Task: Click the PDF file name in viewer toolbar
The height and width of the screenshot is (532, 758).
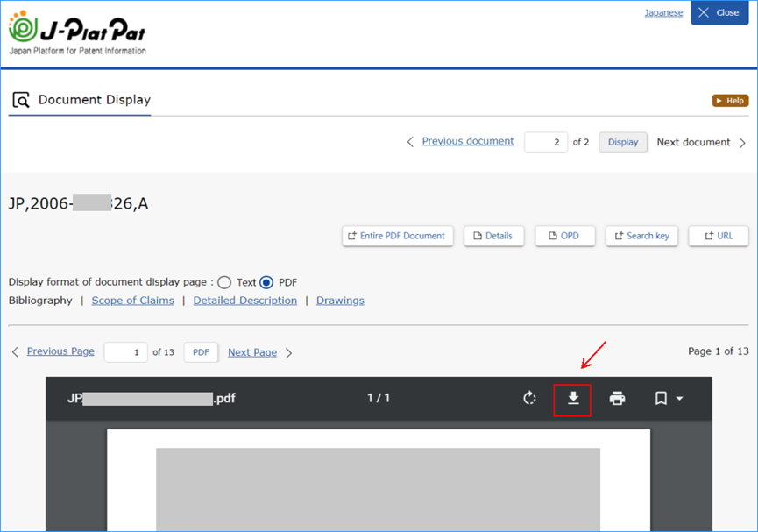Action: pyautogui.click(x=152, y=399)
